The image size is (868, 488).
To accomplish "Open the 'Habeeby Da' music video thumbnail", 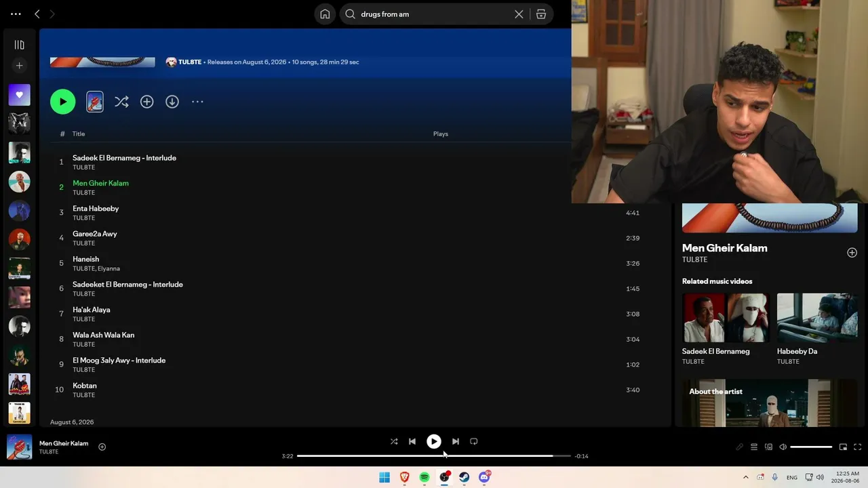I will pos(817,317).
